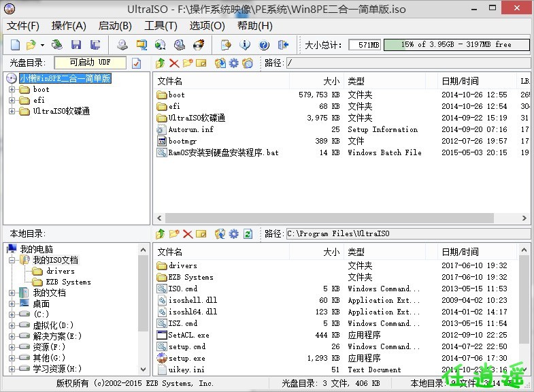Screen dimensions: 534x392
Task: Sort local file list by 日期/时间 header
Action: tap(477, 252)
